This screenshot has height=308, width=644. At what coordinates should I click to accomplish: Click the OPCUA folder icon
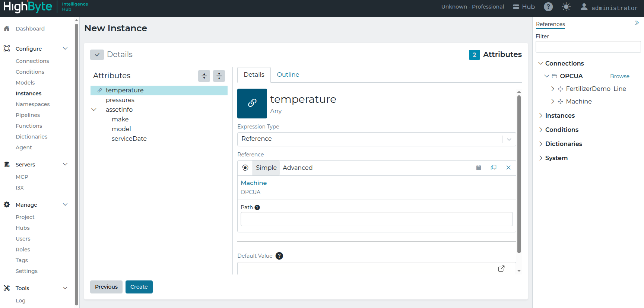555,76
